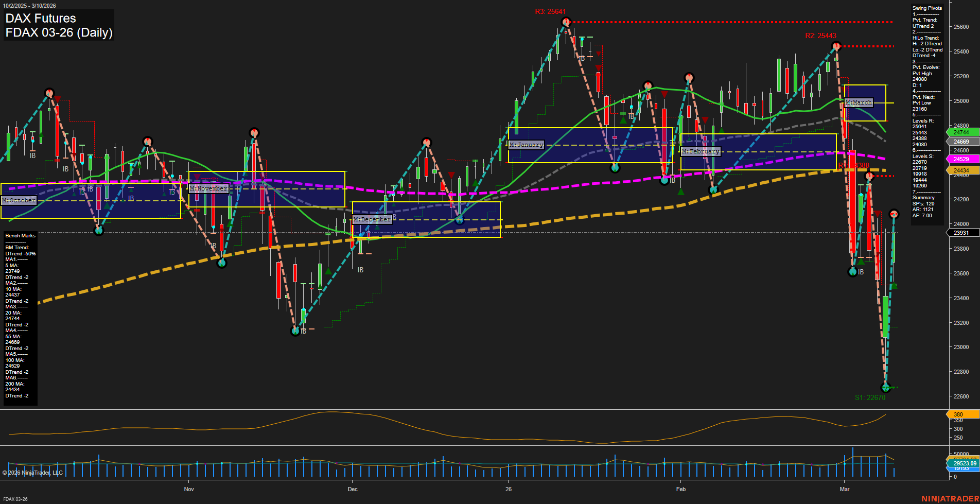Switch to the FDAX 03-26 tab
This screenshot has width=980, height=504.
pos(15,499)
